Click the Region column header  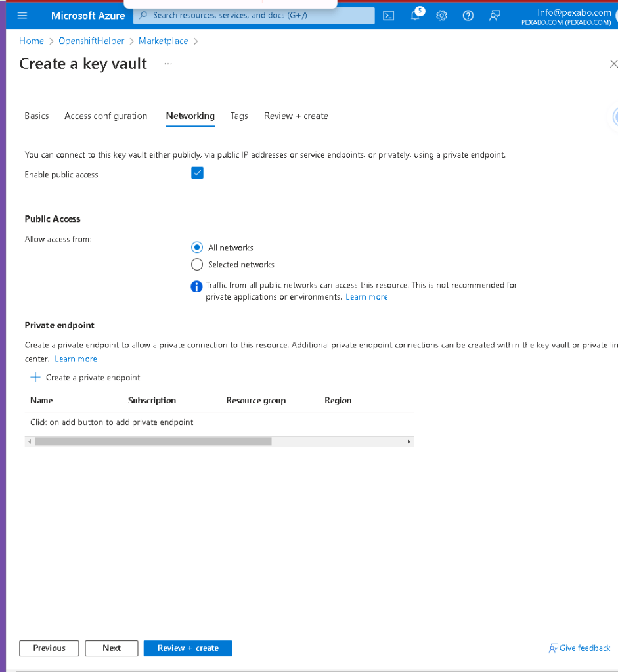coord(338,400)
